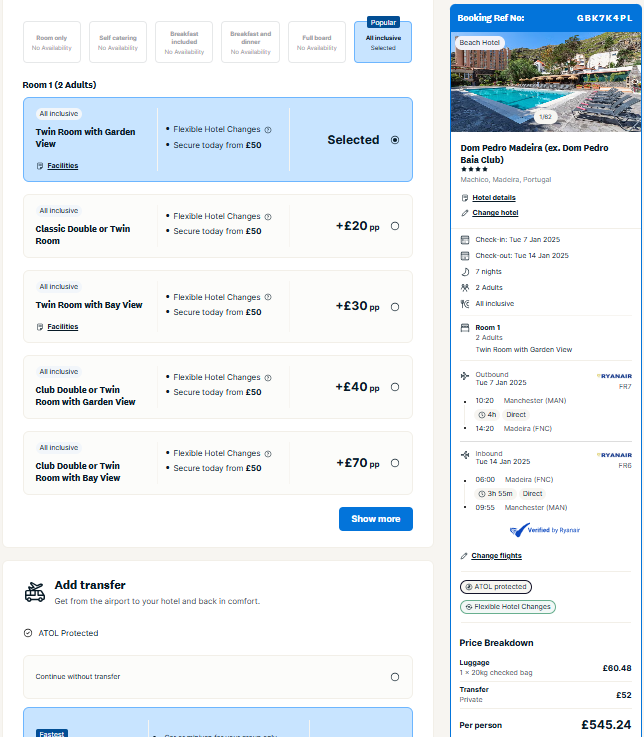The image size is (644, 737).
Task: Select Twin Room with Garden View radio
Action: (395, 140)
